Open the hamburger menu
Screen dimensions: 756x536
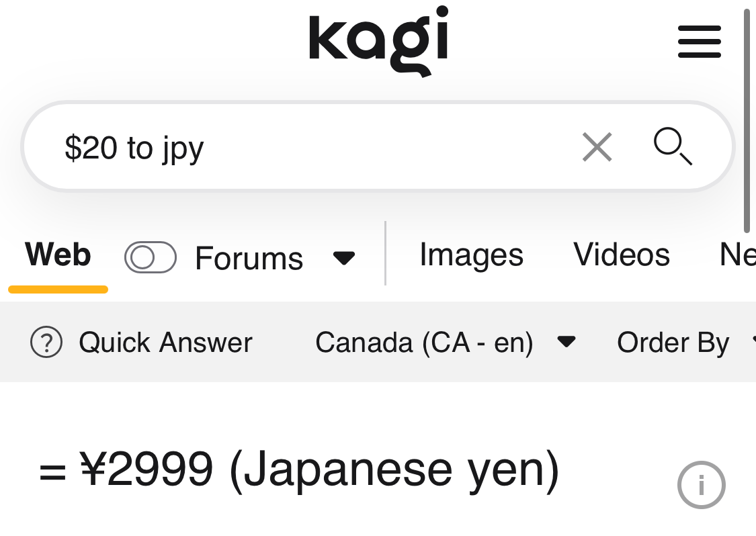point(699,42)
